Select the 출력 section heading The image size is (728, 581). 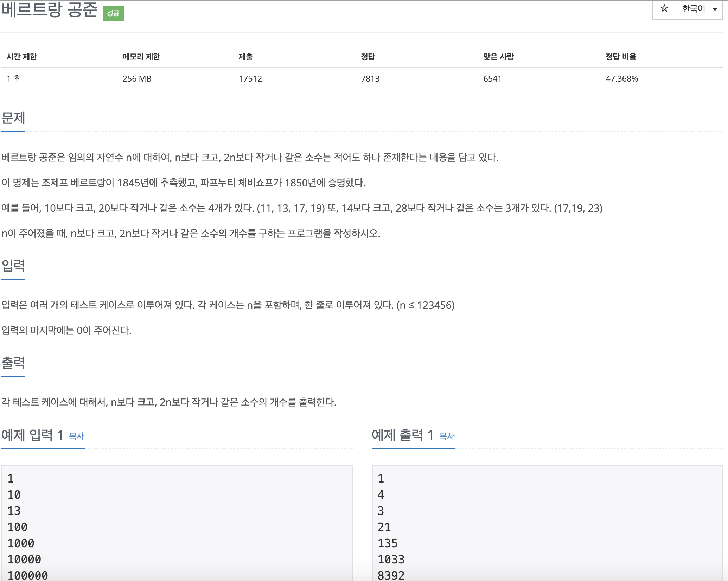pyautogui.click(x=13, y=363)
